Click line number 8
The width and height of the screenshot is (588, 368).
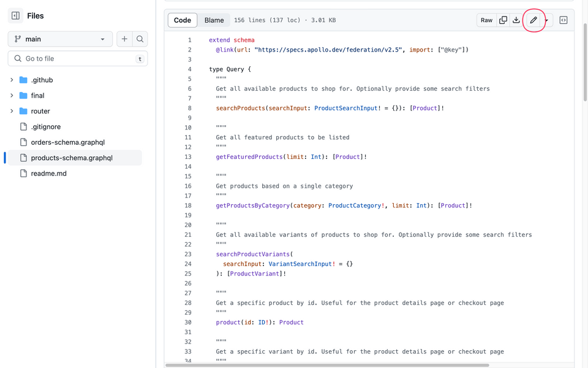point(189,108)
